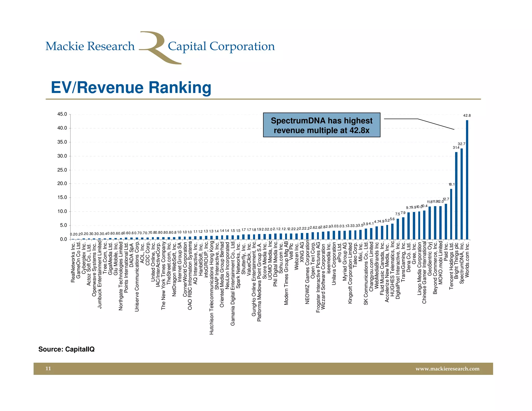Screen dimensions: 532x411
Task: Click the 7.9 TransGaming bar label
Action: point(403,213)
